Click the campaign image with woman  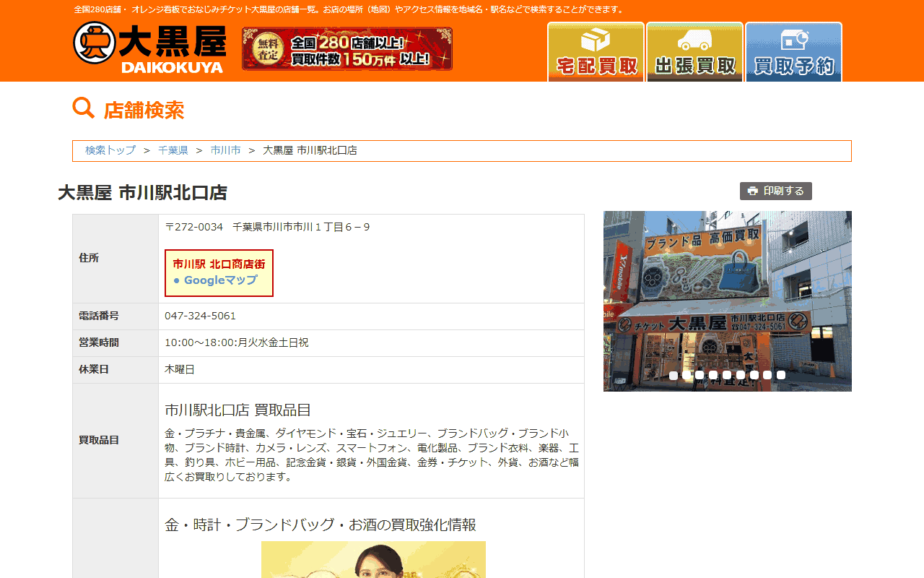pos(373,559)
